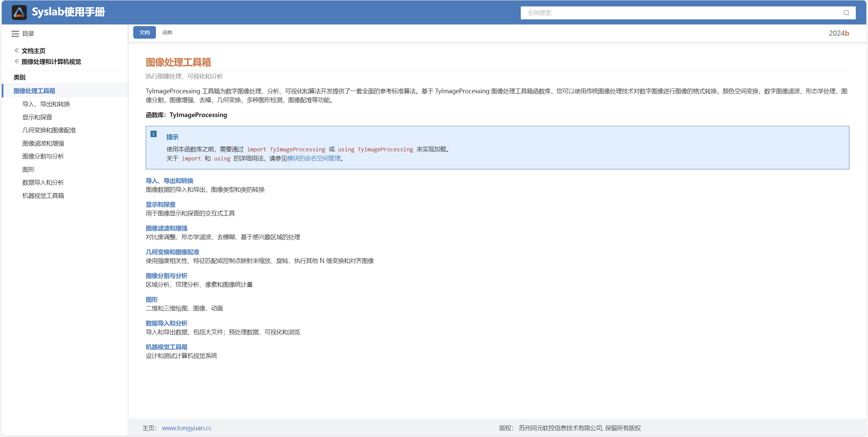Switch to the 文档 tab
The width and height of the screenshot is (868, 437).
(x=144, y=33)
